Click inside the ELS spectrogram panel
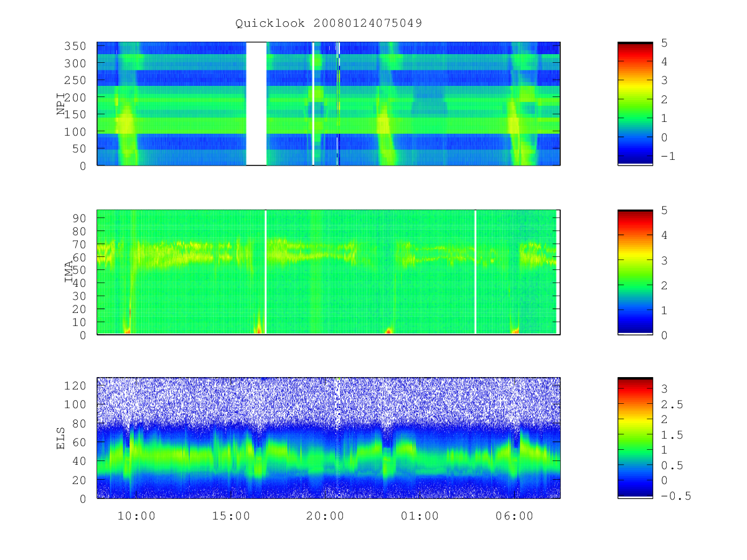This screenshot has height=560, width=747. click(x=329, y=437)
